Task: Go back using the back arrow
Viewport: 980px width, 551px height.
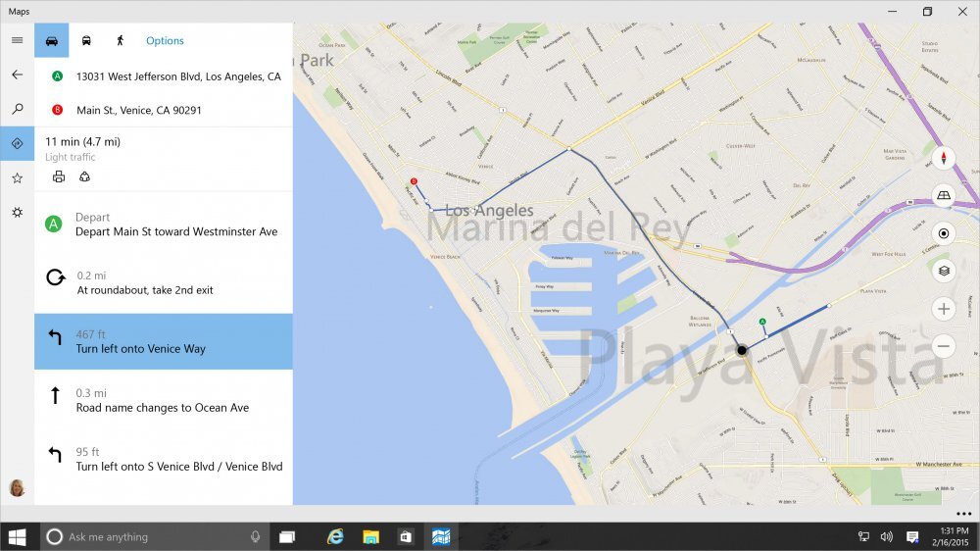Action: tap(17, 75)
